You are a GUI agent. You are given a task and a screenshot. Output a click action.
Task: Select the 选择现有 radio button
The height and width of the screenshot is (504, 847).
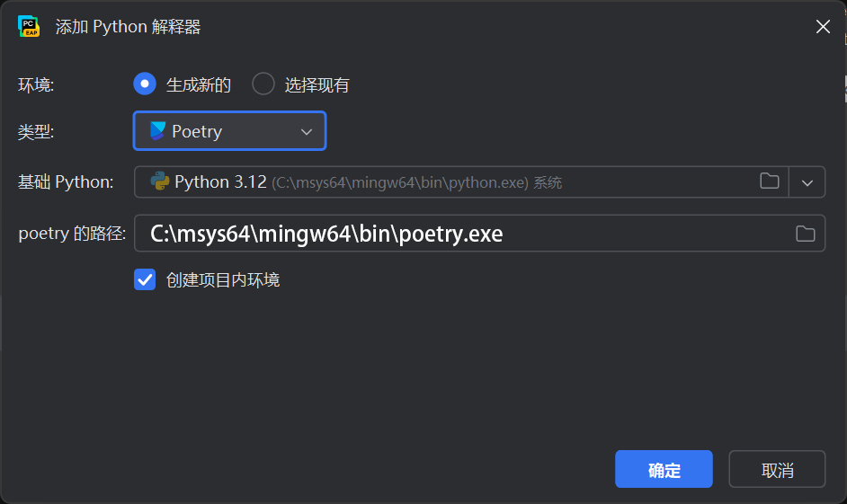(263, 84)
